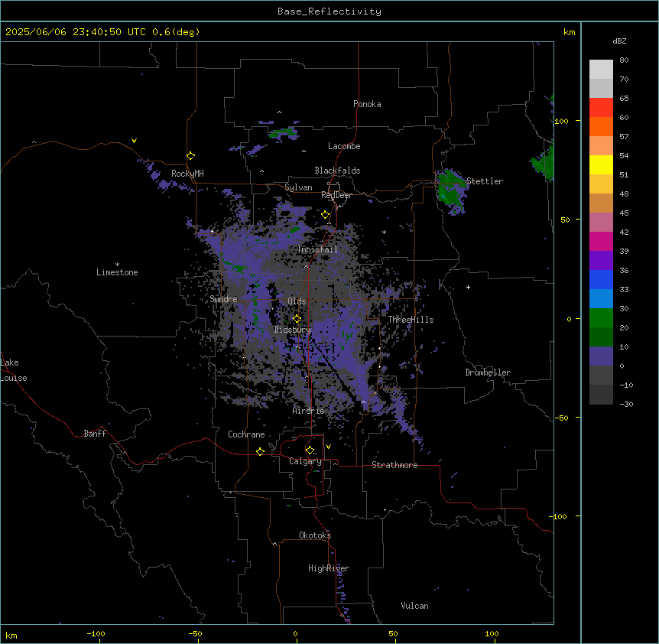Viewport: 659px width, 644px height.
Task: Click the Banff label
Action: pyautogui.click(x=95, y=434)
